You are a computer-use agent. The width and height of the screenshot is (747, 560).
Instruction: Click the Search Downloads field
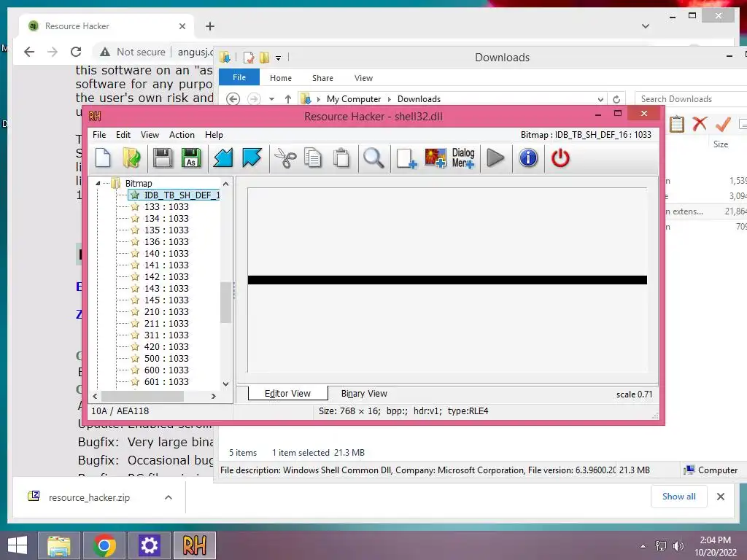tap(691, 99)
